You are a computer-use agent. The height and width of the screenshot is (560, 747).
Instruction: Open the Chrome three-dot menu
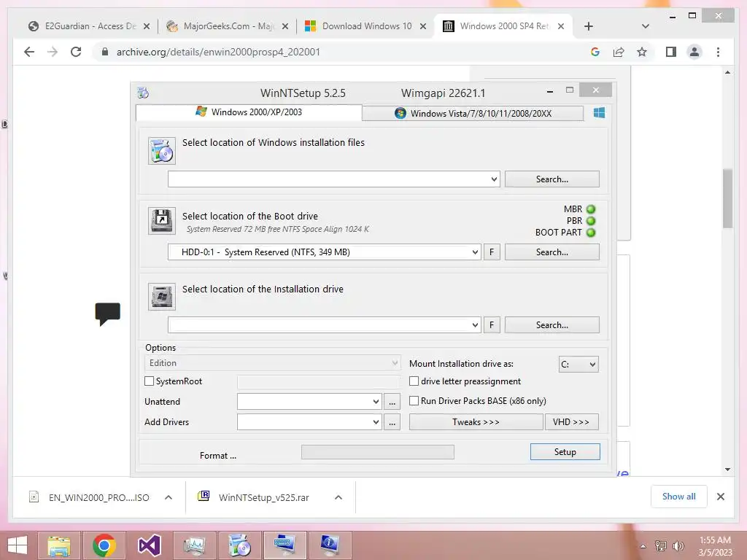718,52
